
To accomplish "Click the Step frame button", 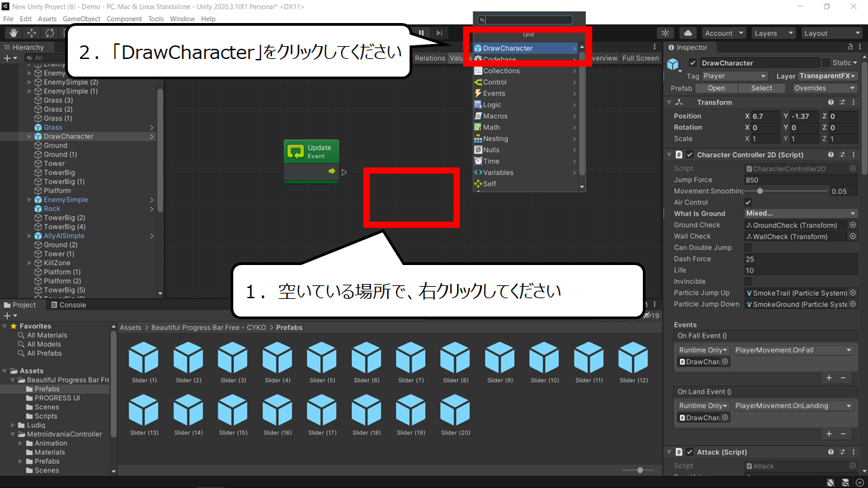I will [439, 33].
